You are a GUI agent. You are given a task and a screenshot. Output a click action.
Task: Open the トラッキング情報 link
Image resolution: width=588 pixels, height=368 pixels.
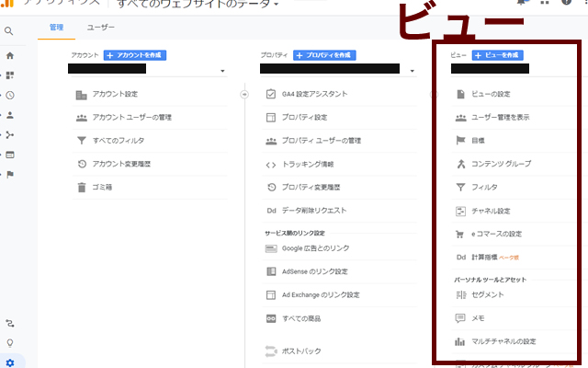click(308, 164)
